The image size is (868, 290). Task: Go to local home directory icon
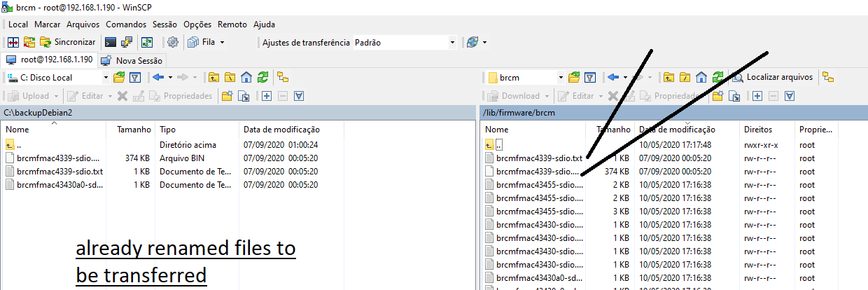246,77
